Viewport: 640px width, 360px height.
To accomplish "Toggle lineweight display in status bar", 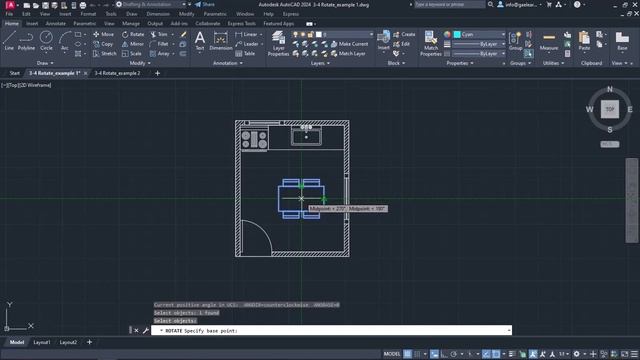I will [512, 354].
